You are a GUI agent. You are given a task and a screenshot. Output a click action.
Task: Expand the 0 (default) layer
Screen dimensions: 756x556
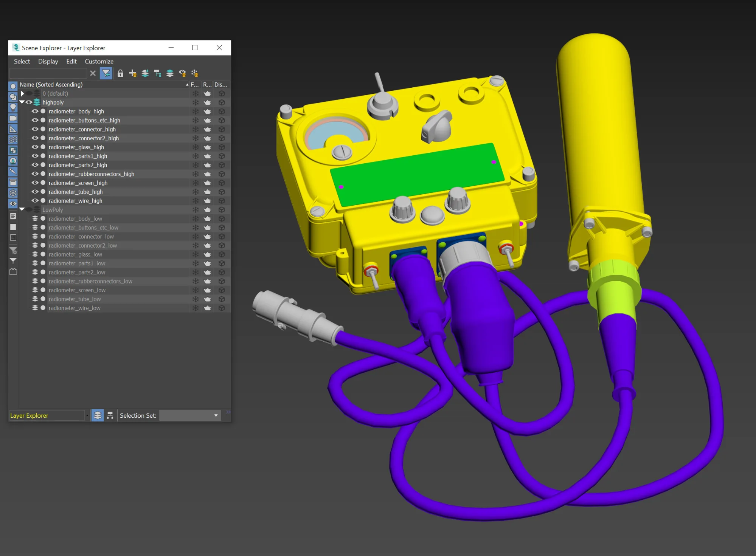pos(22,93)
